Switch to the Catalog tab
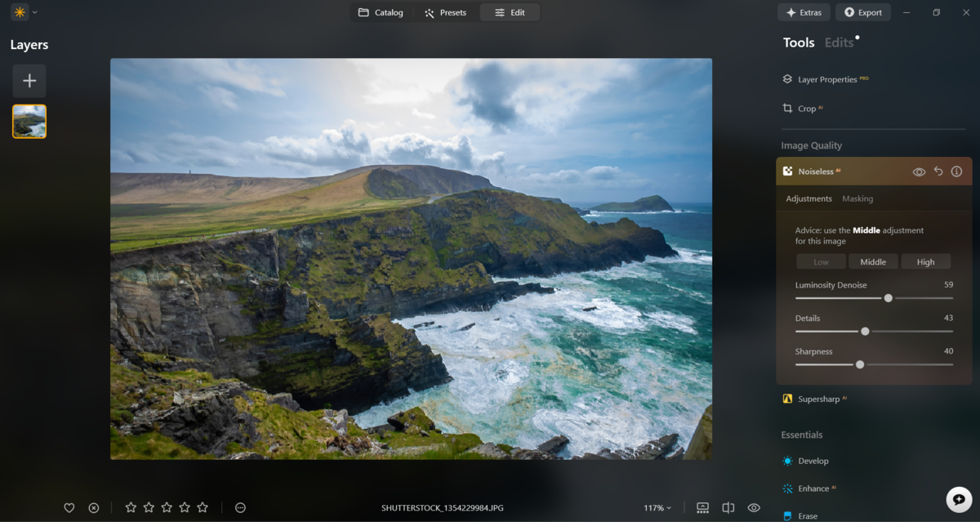 pos(381,12)
